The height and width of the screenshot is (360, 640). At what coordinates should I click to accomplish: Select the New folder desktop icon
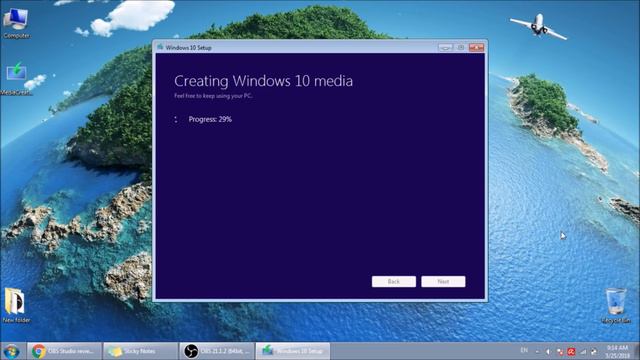(x=16, y=305)
